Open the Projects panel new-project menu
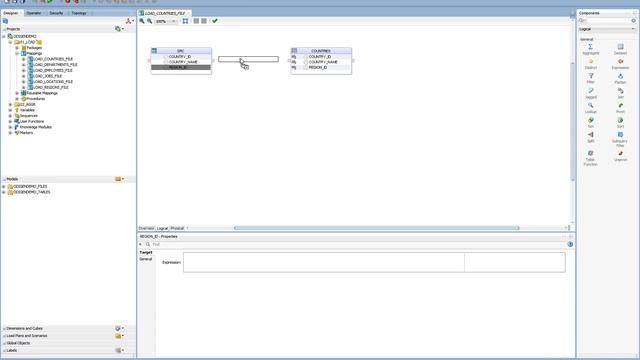 pos(119,29)
